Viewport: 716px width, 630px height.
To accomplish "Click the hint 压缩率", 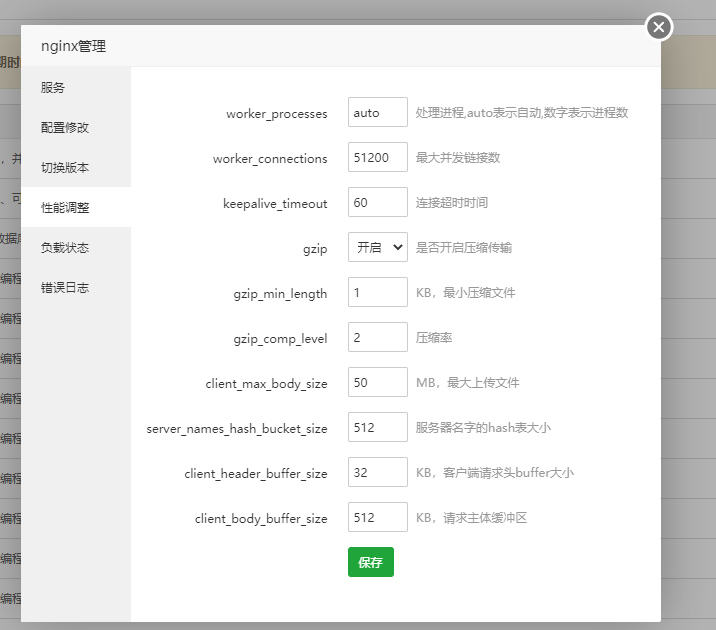I will pos(434,337).
